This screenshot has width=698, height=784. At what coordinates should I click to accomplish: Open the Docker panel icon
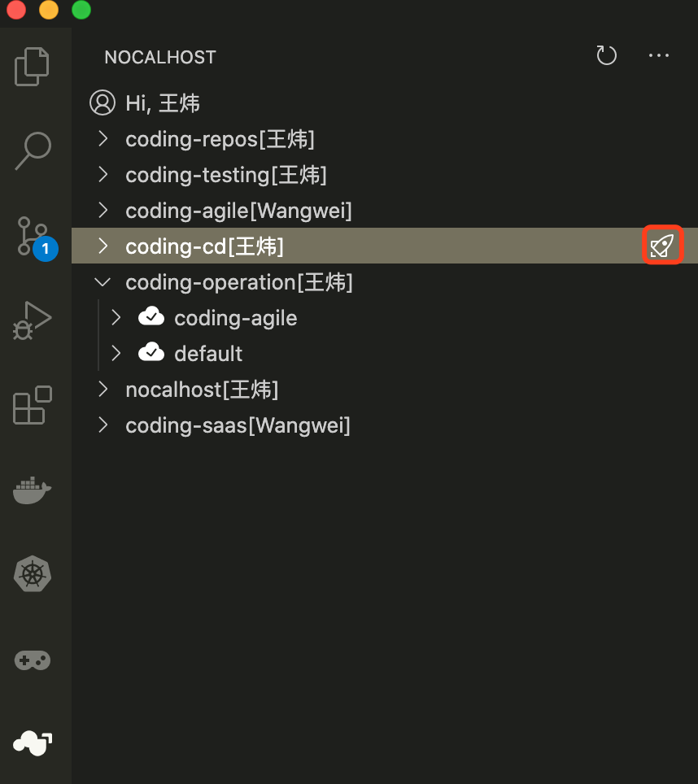pos(33,490)
